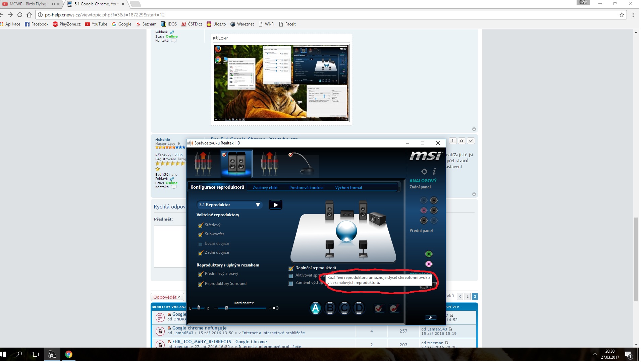644x362 pixels.
Task: Switch to Zvukový efekt tab
Action: coord(265,188)
